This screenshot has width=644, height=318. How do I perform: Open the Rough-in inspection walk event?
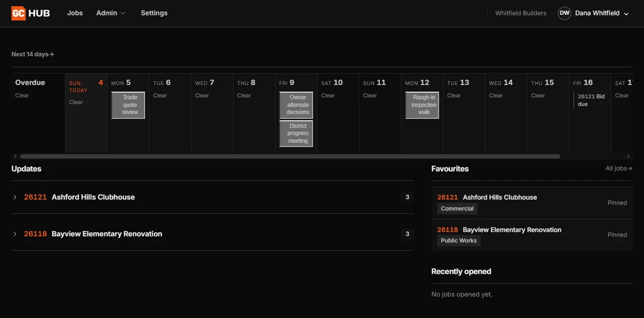422,105
